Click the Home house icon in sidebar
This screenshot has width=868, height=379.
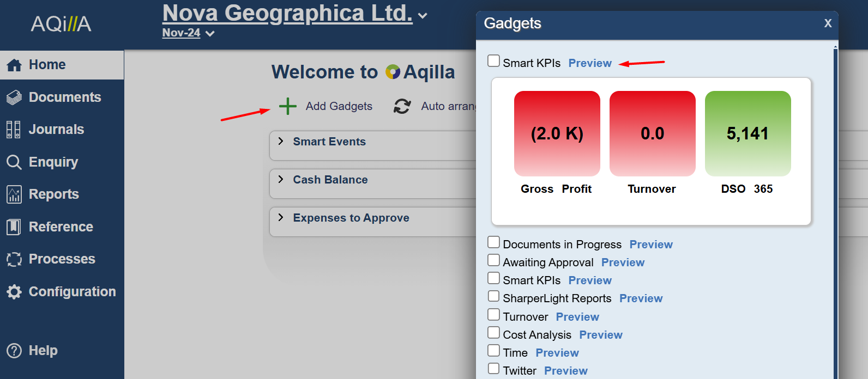(14, 65)
